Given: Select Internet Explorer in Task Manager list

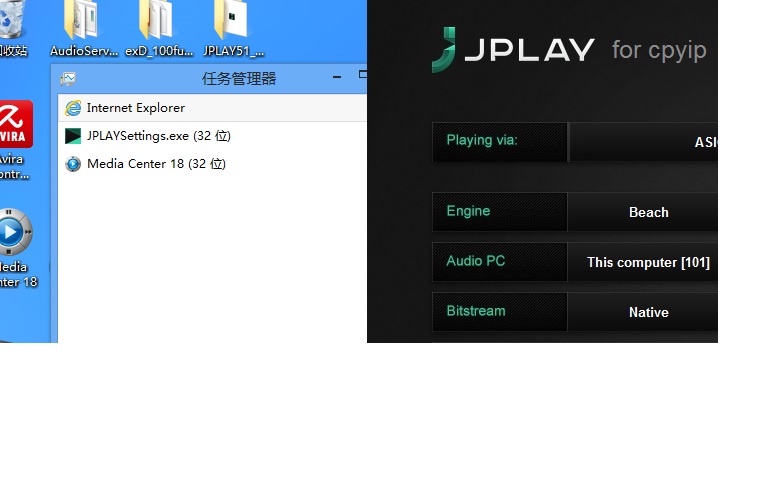Looking at the screenshot, I should 212,108.
